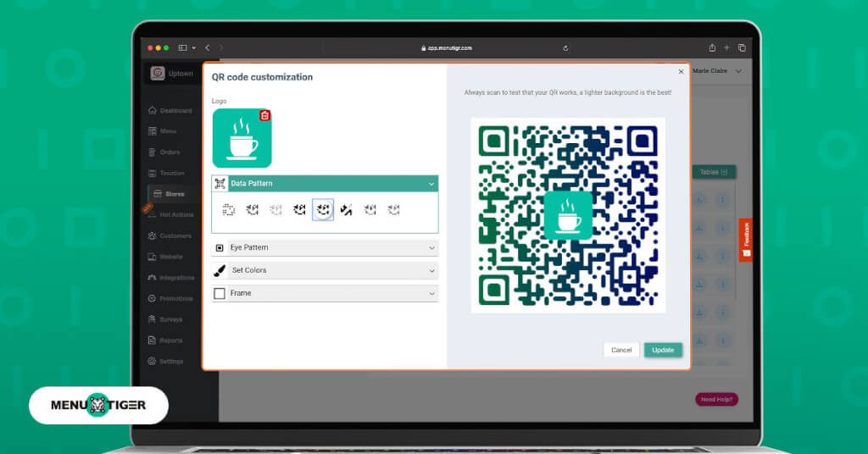Open the Marie Claire account dropdown
The height and width of the screenshot is (454, 868).
[x=717, y=71]
